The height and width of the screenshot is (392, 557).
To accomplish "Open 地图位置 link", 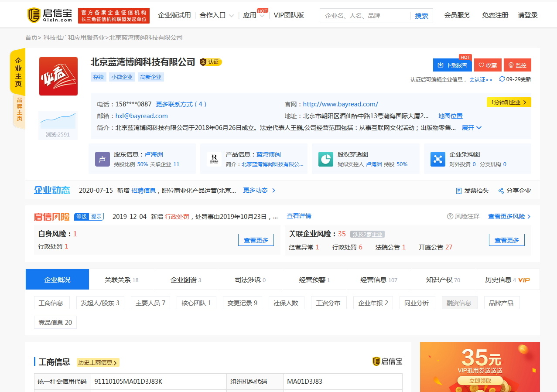I will pyautogui.click(x=451, y=116).
